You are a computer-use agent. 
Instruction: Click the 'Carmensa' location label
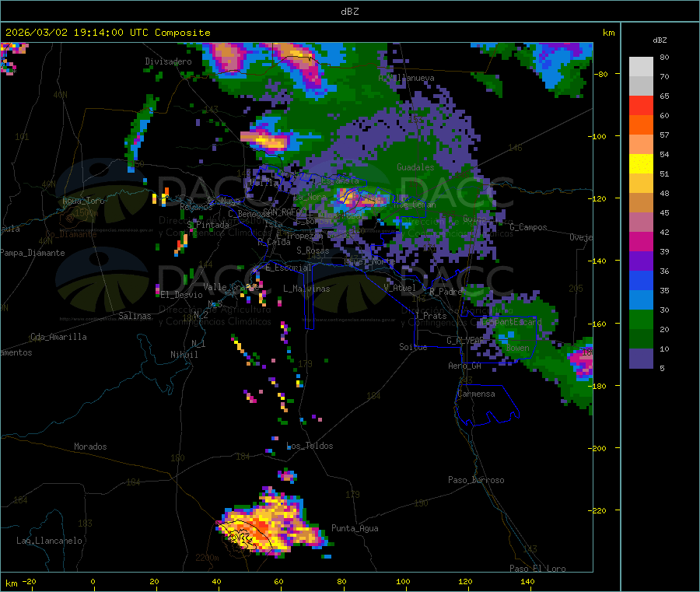point(476,394)
